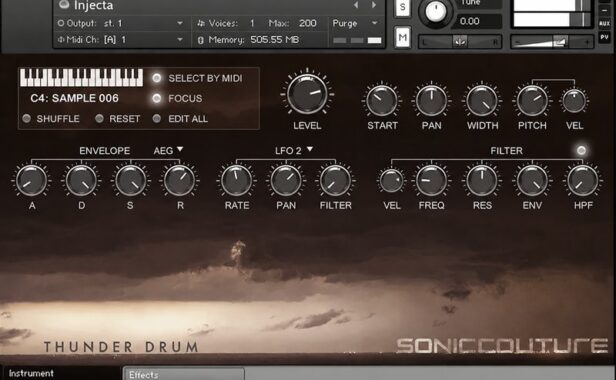Click the filter ENV knob
The image size is (616, 380).
[x=532, y=181]
